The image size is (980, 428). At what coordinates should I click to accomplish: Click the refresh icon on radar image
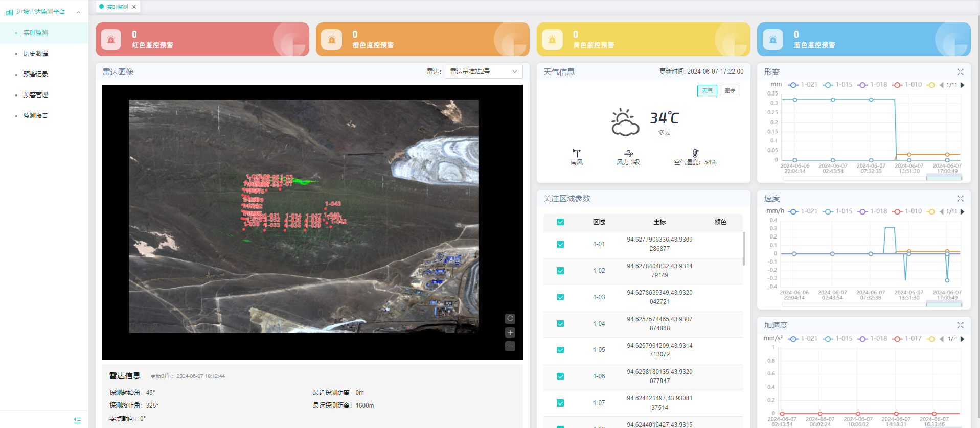click(x=510, y=319)
